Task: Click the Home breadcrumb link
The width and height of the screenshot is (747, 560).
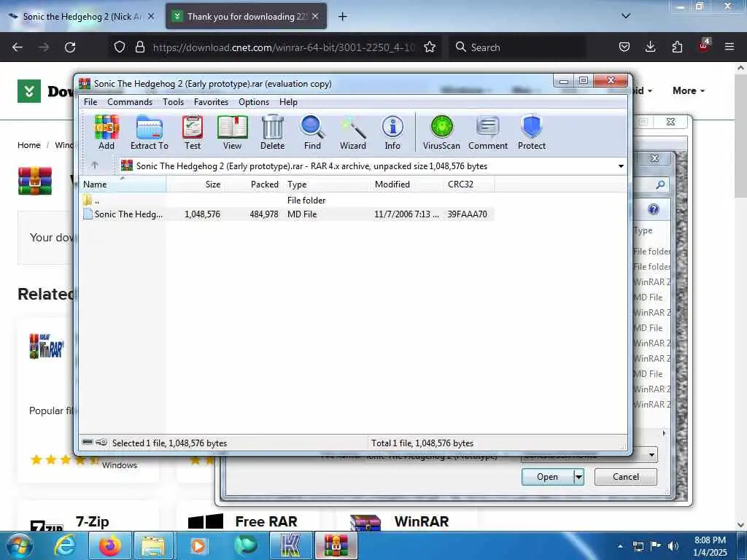Action: click(x=29, y=145)
